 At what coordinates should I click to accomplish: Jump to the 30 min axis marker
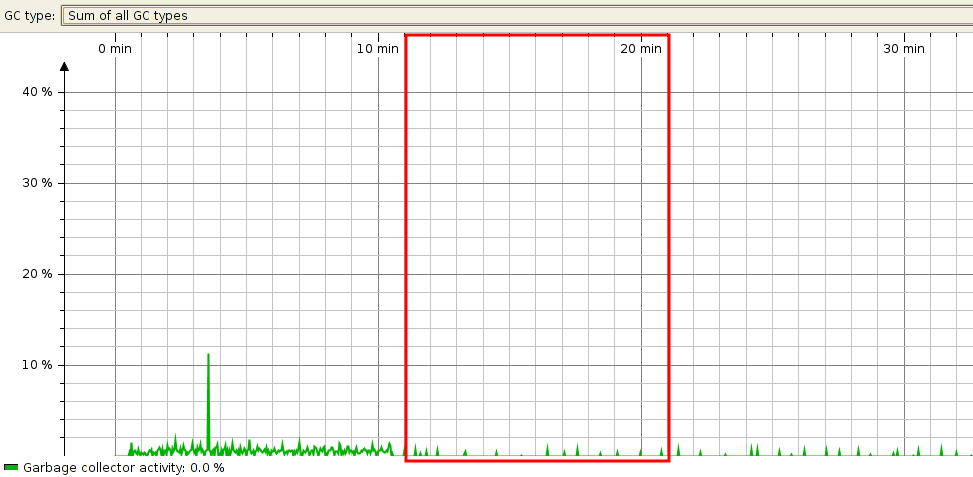click(x=904, y=48)
